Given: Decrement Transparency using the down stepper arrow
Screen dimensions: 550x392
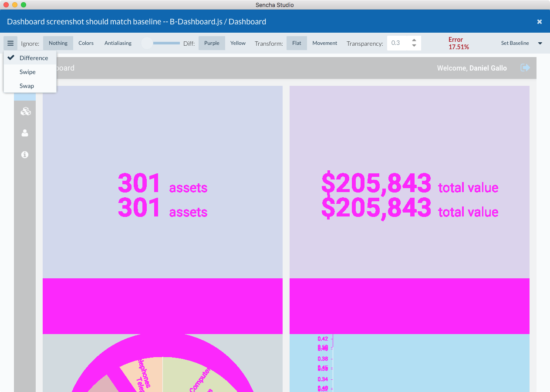Looking at the screenshot, I should pyautogui.click(x=414, y=46).
